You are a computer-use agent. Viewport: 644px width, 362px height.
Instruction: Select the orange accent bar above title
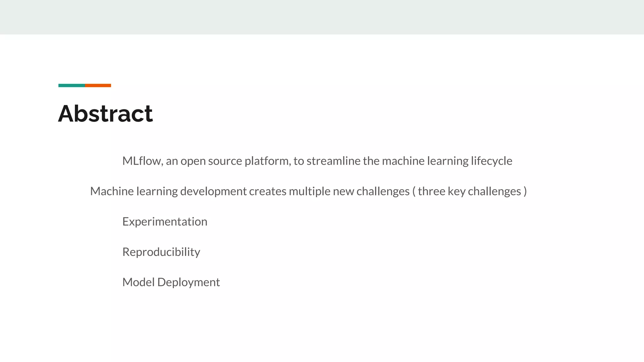[x=98, y=85]
